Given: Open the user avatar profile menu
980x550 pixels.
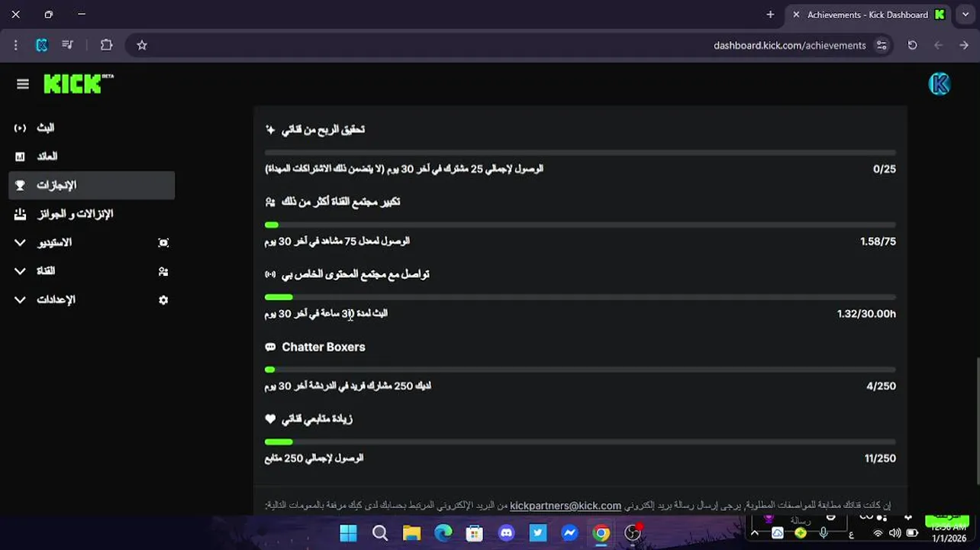Looking at the screenshot, I should click(x=940, y=84).
